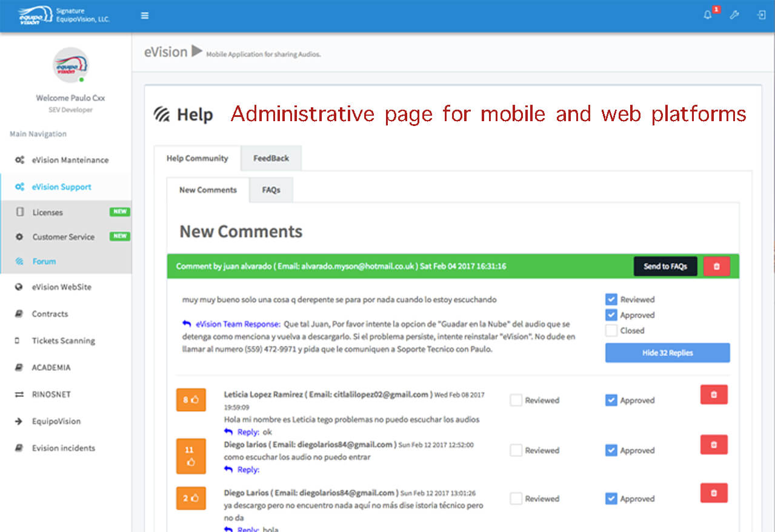Click the NEW badge beside Licenses
Image resolution: width=775 pixels, height=532 pixels.
point(119,212)
